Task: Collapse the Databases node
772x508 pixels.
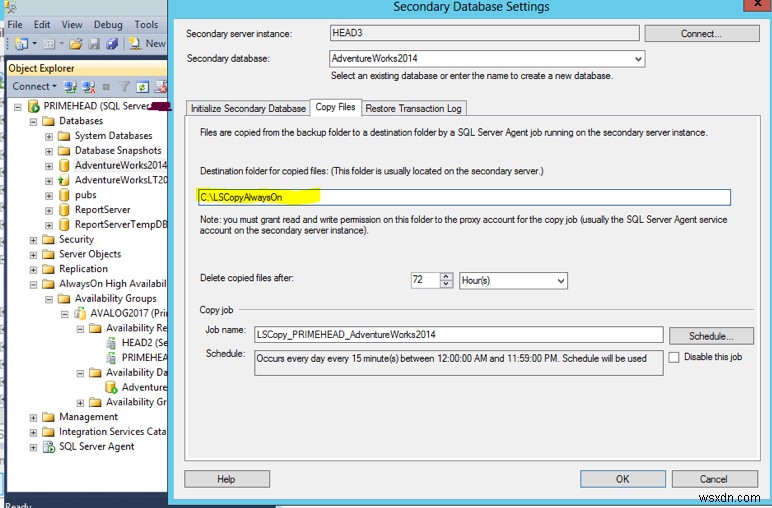Action: click(x=33, y=121)
